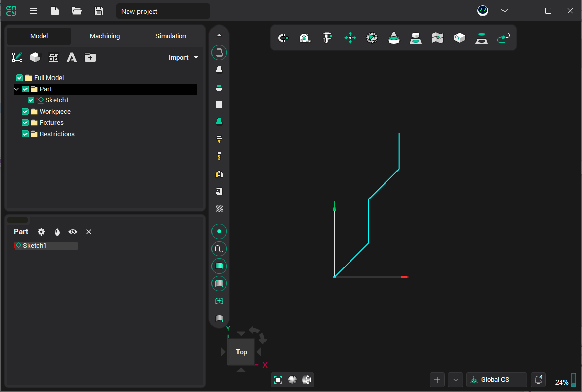The width and height of the screenshot is (582, 392).
Task: Switch to the Machining tab
Action: (104, 36)
